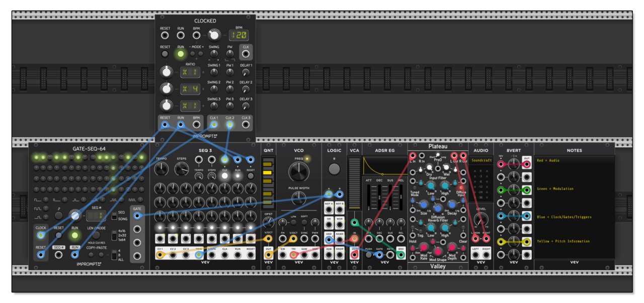Toggle the LFM button on the VCO
This screenshot has height=303, width=644.
[x=293, y=222]
